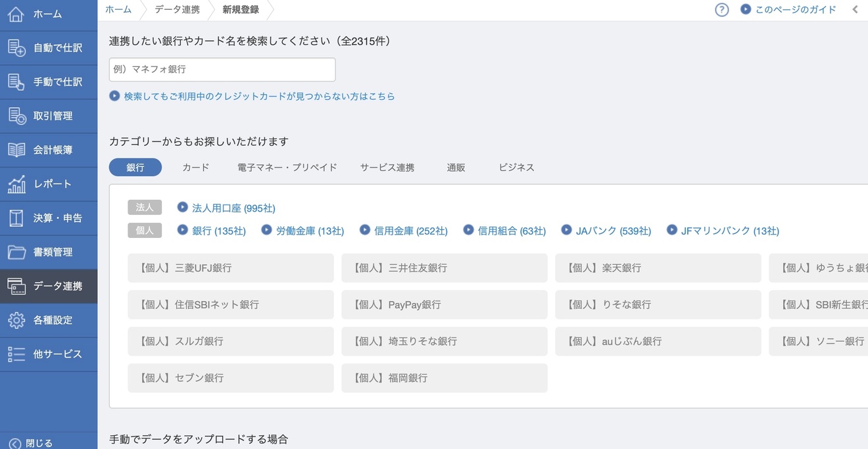Click the bank search input field
The image size is (868, 449).
(222, 69)
